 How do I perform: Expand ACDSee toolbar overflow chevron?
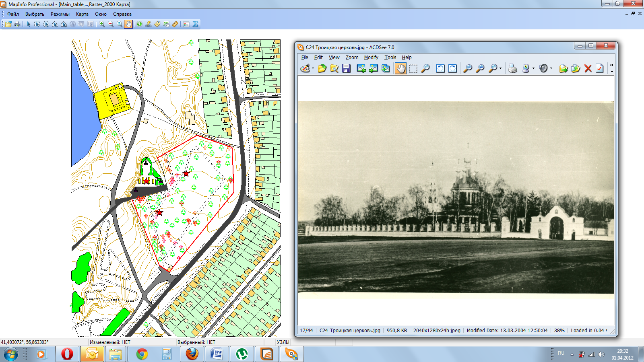tap(611, 65)
